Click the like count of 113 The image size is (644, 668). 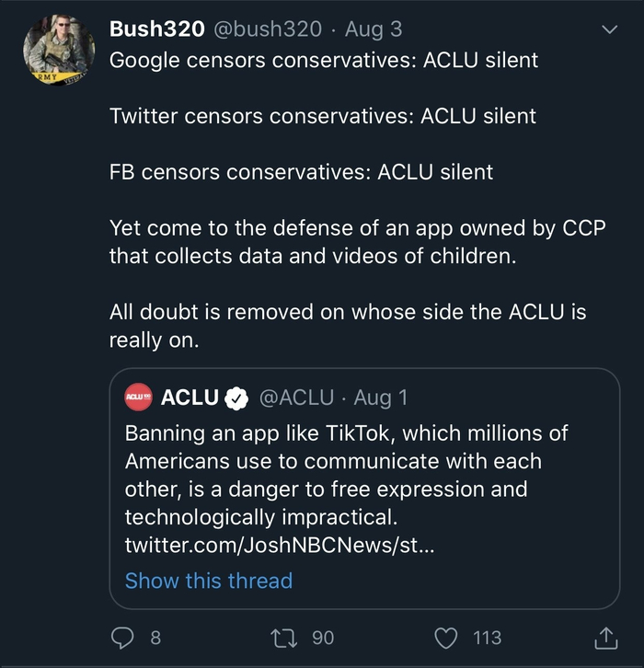click(x=487, y=637)
